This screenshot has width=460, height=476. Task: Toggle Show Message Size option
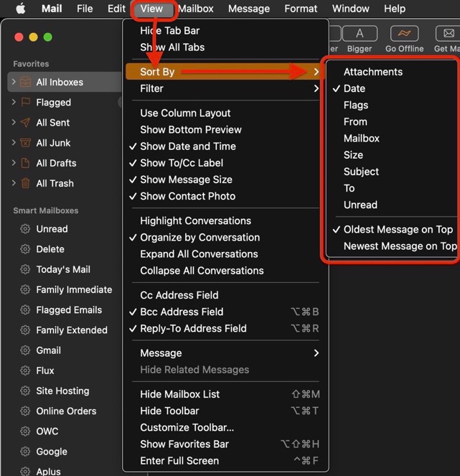(x=226, y=179)
